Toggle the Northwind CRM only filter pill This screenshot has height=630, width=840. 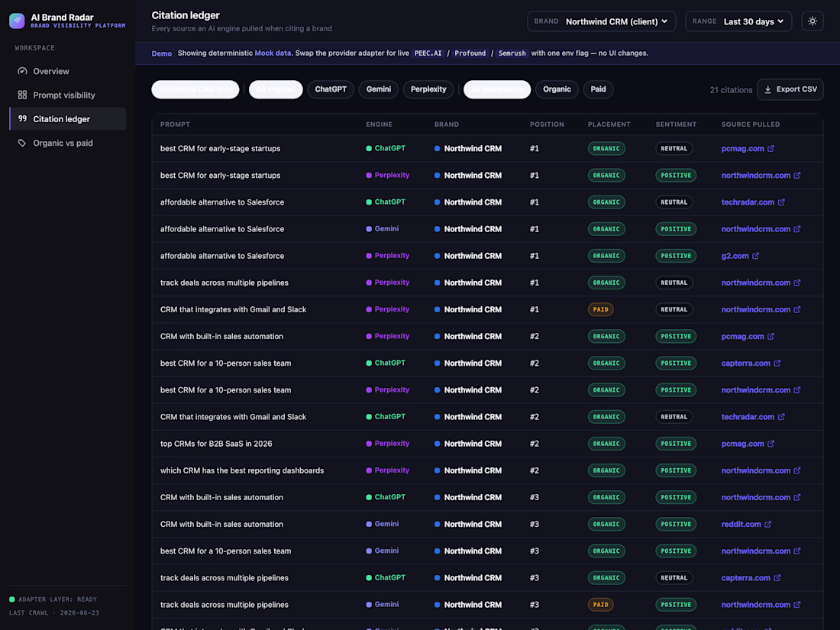195,89
